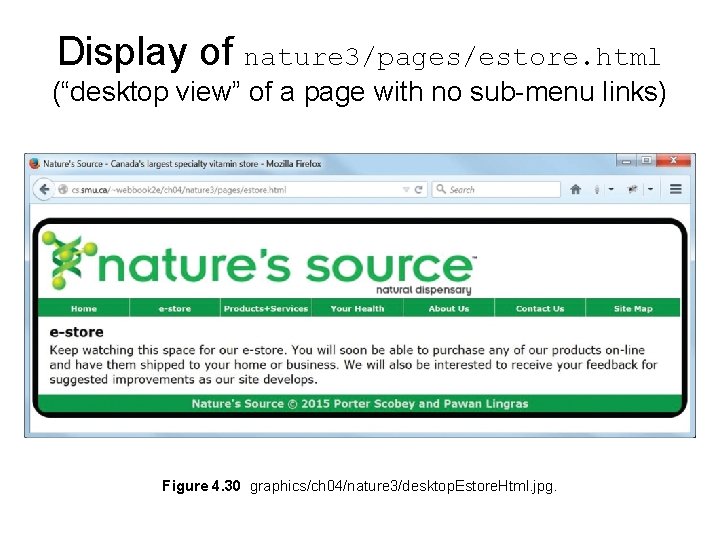Click the small toolbar icon beside home
Screen dimensions: 720x540
597,190
